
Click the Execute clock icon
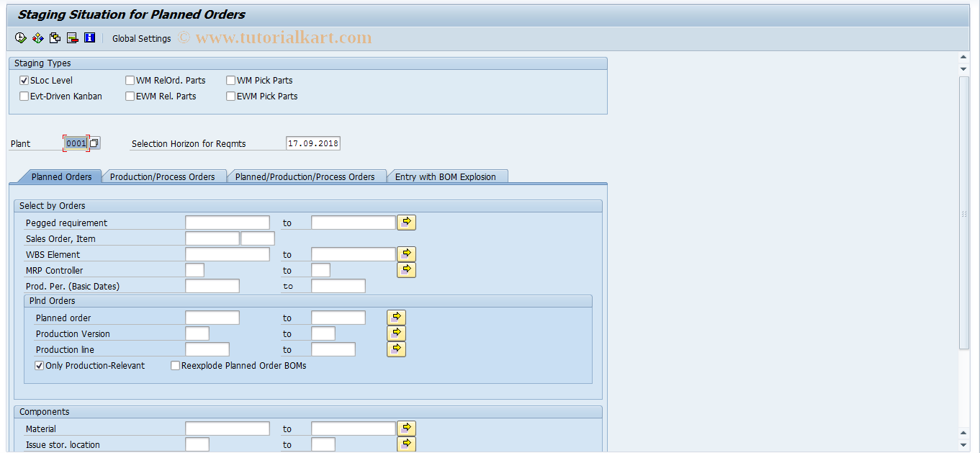click(x=20, y=37)
